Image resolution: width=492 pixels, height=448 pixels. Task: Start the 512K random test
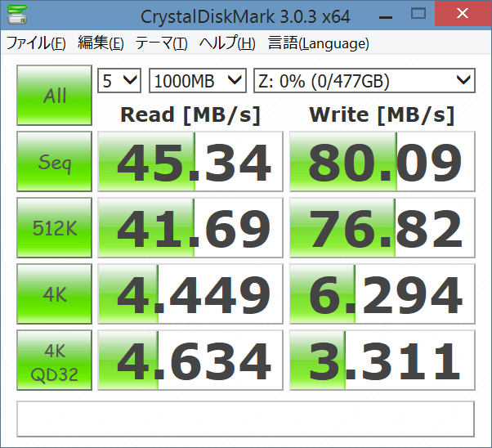pyautogui.click(x=55, y=228)
